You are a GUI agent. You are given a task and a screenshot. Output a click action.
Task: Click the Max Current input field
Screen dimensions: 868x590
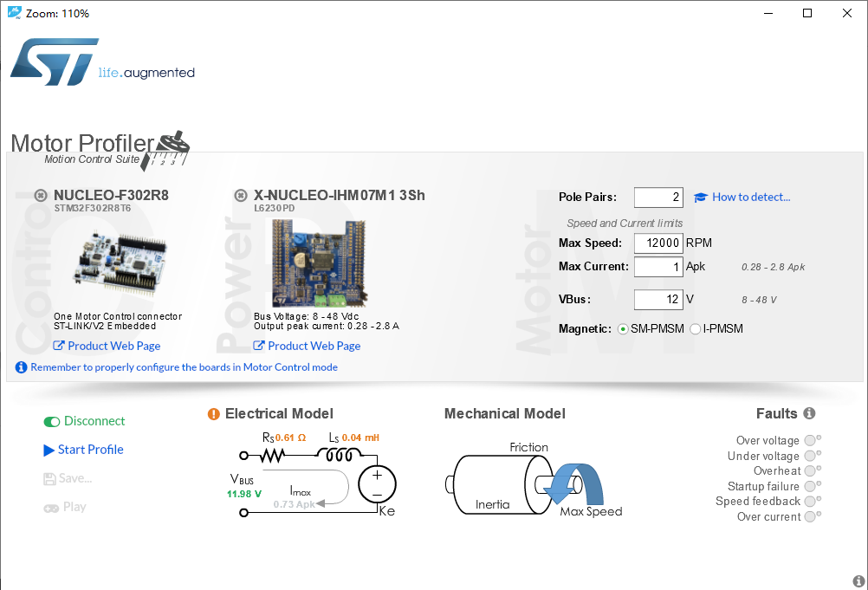[x=658, y=267]
